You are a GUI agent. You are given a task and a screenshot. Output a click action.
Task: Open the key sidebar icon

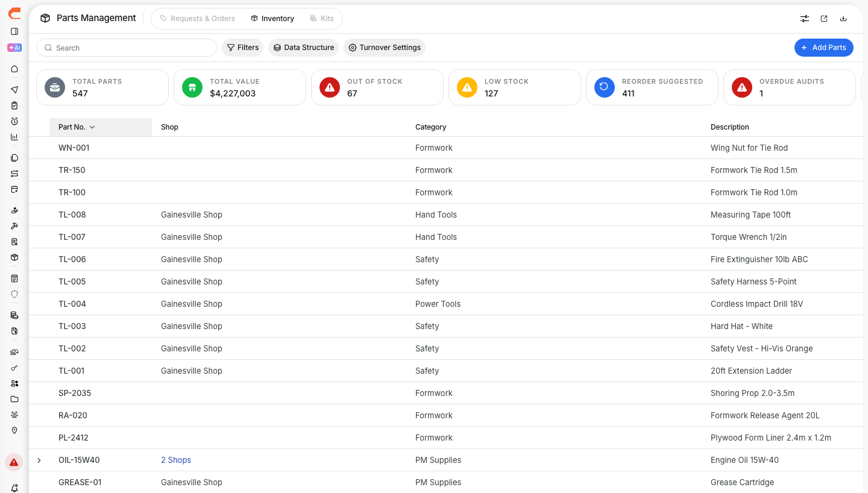click(x=14, y=368)
